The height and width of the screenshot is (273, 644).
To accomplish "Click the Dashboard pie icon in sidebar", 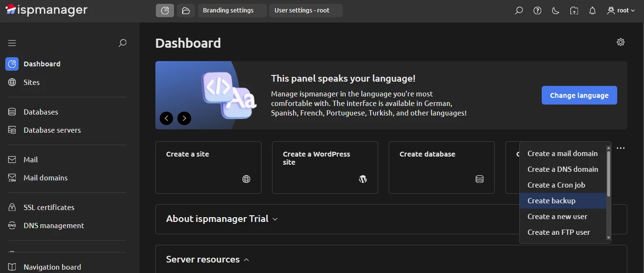I will pos(12,64).
